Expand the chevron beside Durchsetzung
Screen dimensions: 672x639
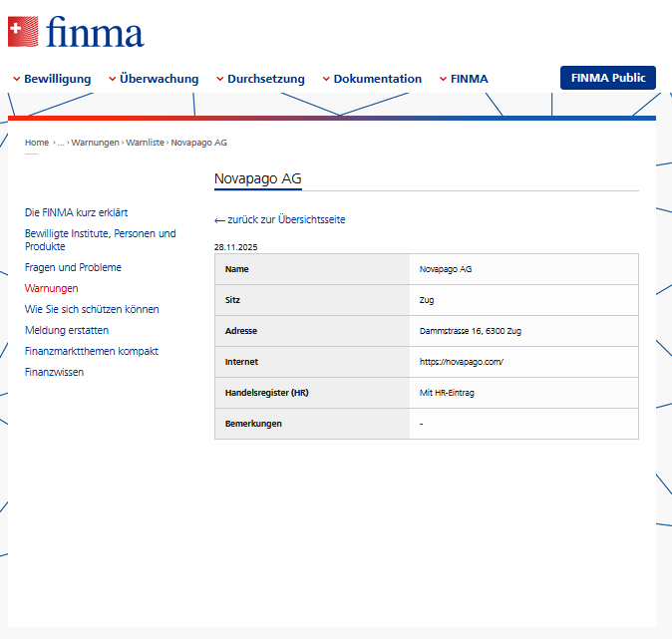pyautogui.click(x=220, y=79)
